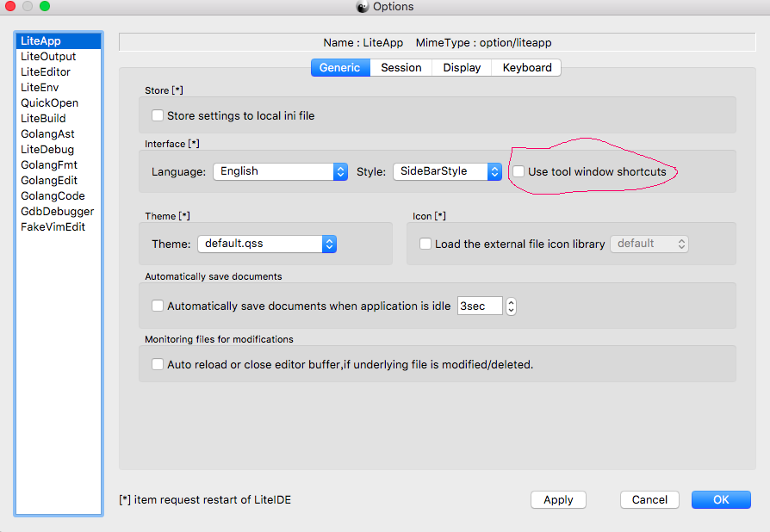Select FakeVimEdit in the options list

[52, 226]
